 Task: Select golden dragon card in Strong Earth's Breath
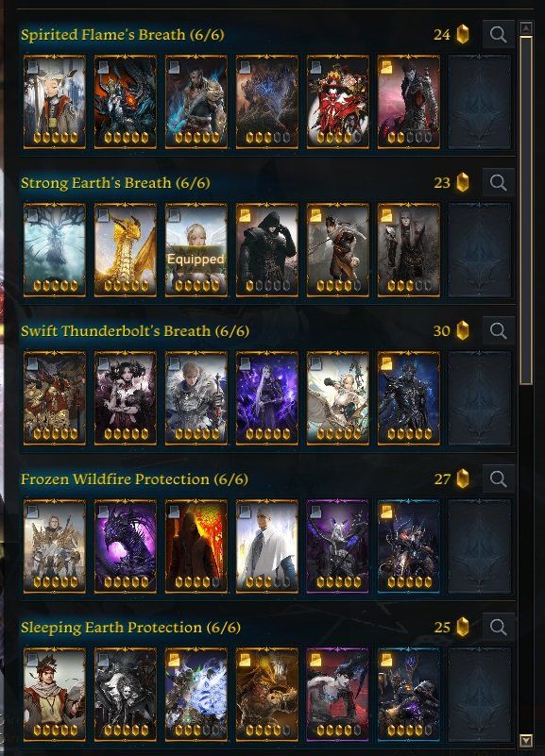click(x=126, y=250)
